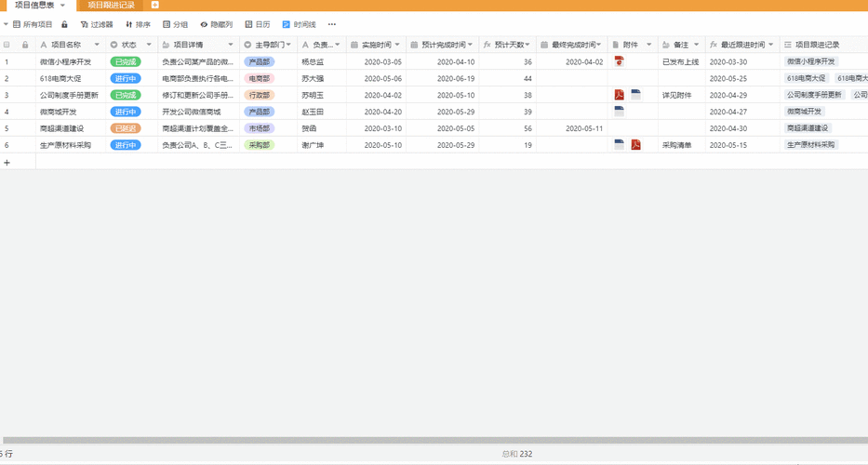
Task: Open the 项目信息表 tab
Action: [34, 5]
